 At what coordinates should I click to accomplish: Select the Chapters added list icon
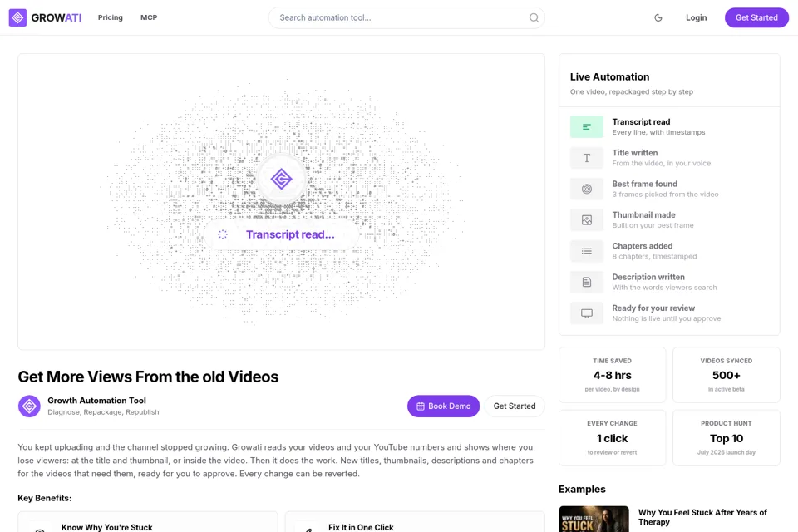(x=586, y=251)
